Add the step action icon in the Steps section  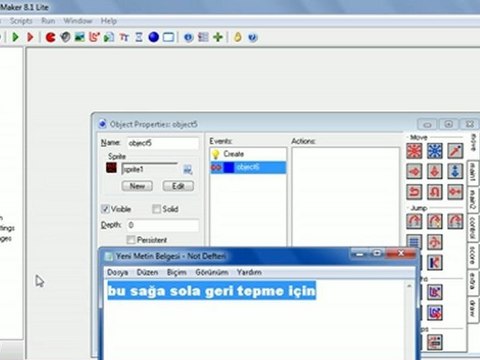435,342
